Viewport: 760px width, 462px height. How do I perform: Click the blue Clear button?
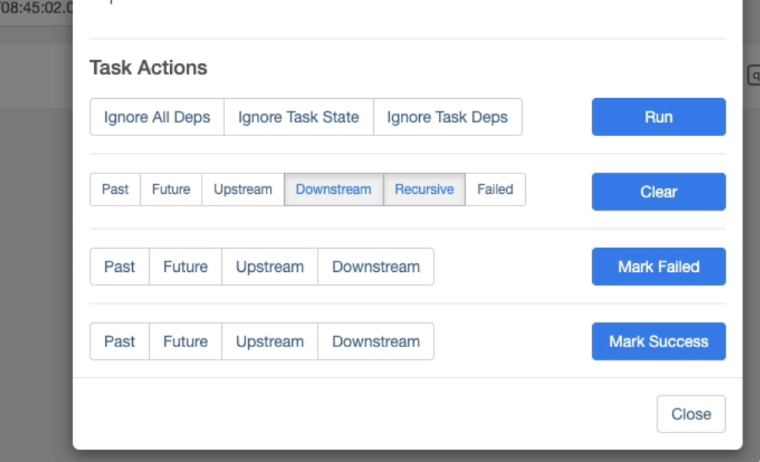click(658, 192)
